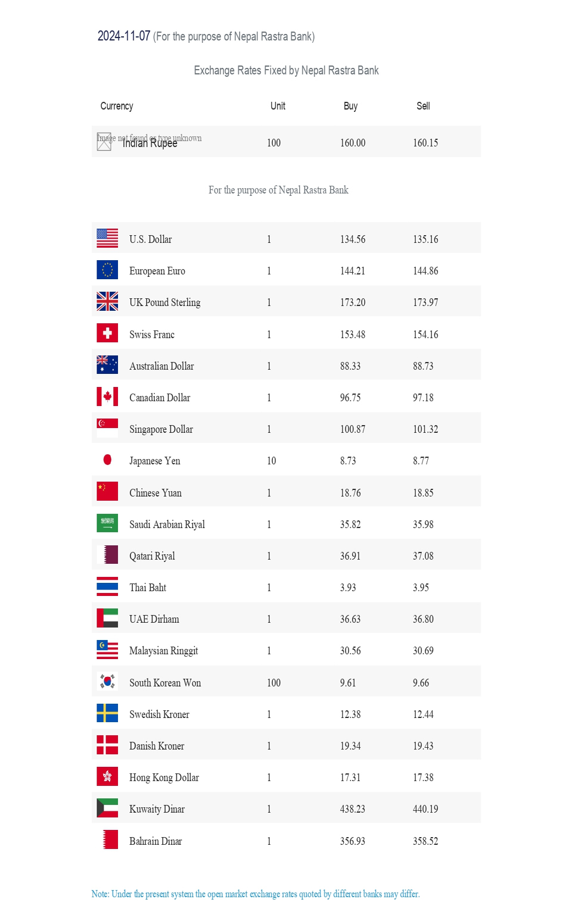The image size is (572, 924).
Task: Click the Currency column header
Action: [117, 106]
